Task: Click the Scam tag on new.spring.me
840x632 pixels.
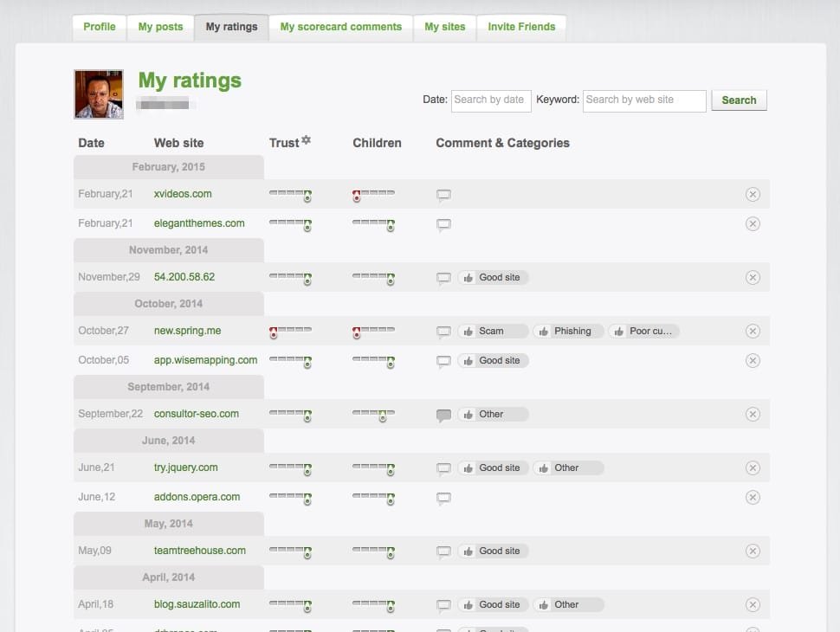Action: 493,332
